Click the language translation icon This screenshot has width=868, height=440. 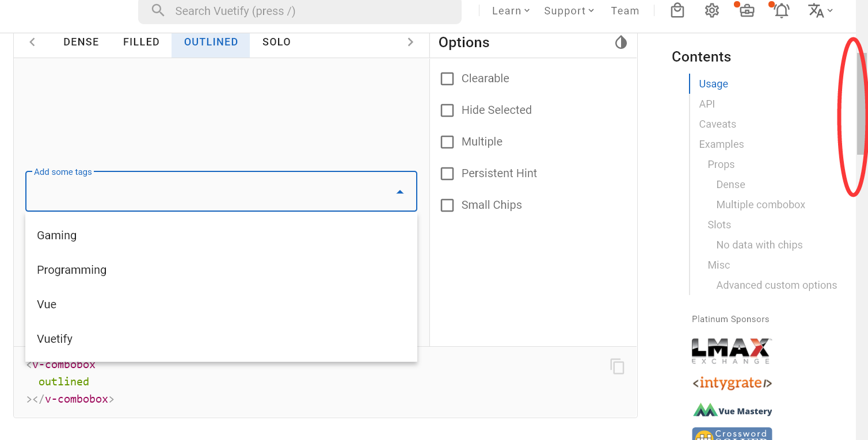pos(816,10)
